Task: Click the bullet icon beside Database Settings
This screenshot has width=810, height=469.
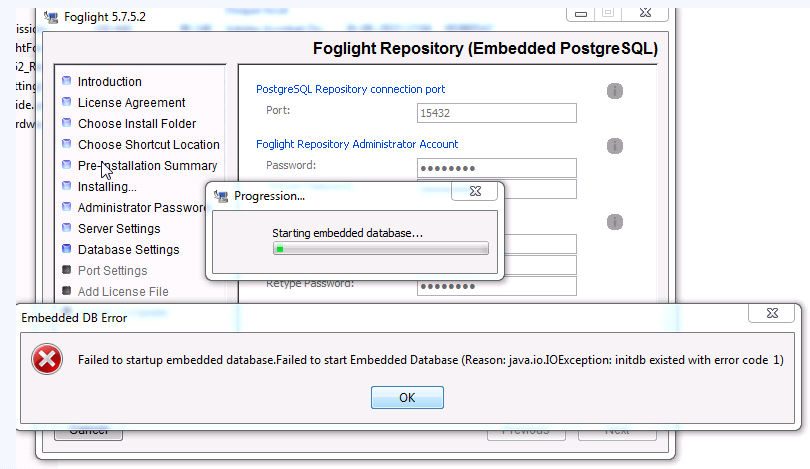Action: 67,250
